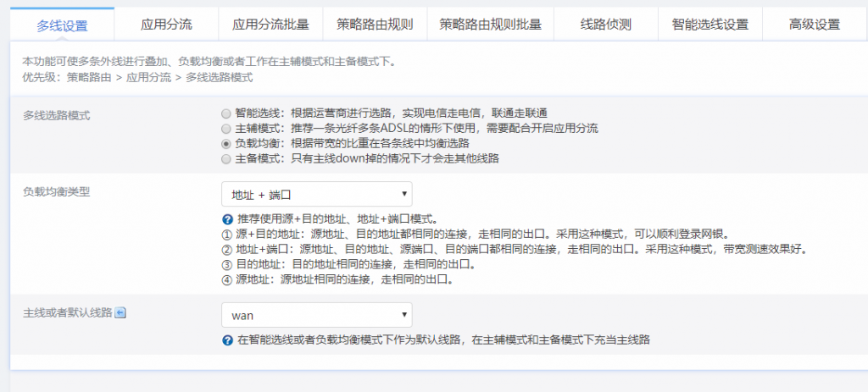Click the 主线或者默认线路 field label

pyautogui.click(x=67, y=314)
